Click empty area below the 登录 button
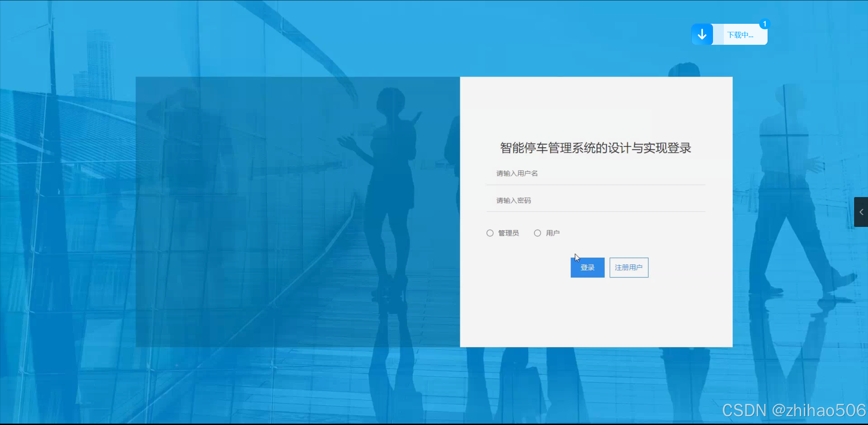Viewport: 868px width, 425px height. click(x=587, y=312)
